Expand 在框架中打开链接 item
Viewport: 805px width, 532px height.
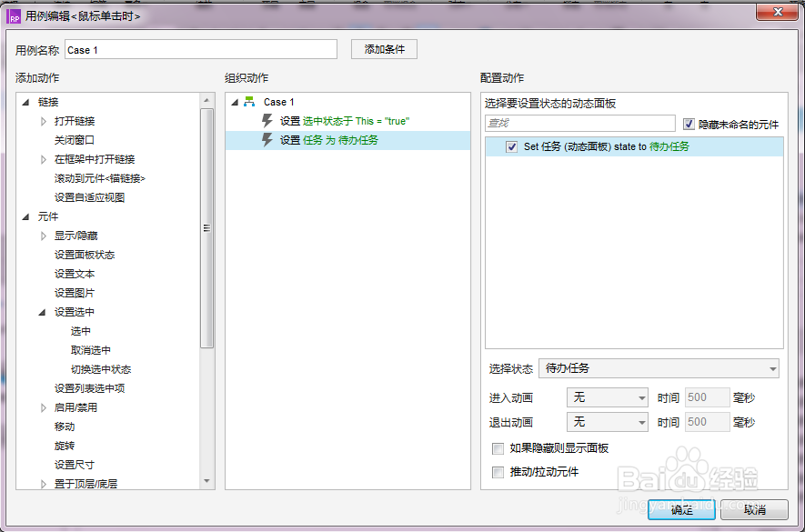[44, 160]
